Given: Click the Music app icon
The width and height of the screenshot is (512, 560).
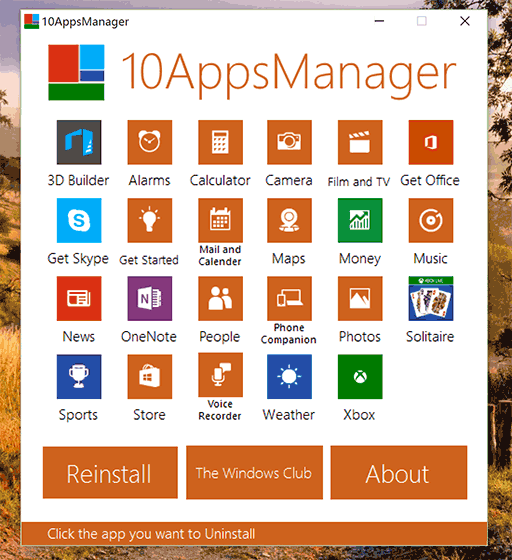Looking at the screenshot, I should point(431,220).
